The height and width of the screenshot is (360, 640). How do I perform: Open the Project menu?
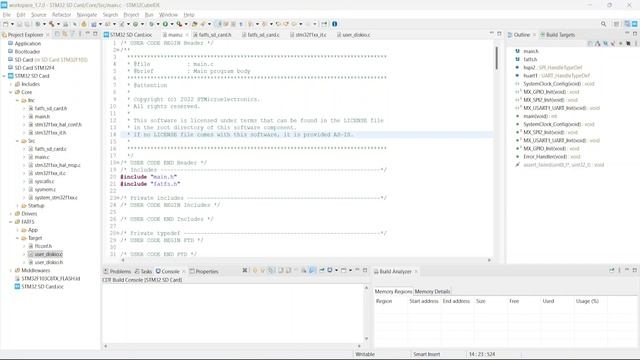[131, 15]
